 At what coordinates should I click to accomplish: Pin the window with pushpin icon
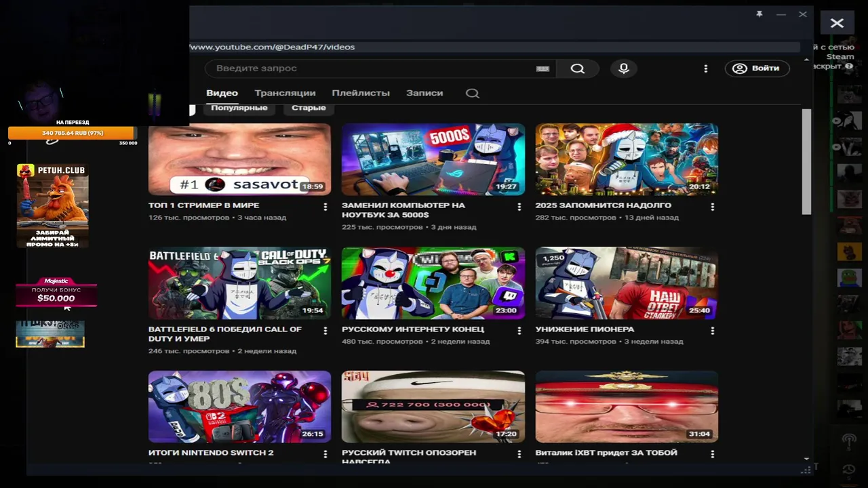(759, 14)
